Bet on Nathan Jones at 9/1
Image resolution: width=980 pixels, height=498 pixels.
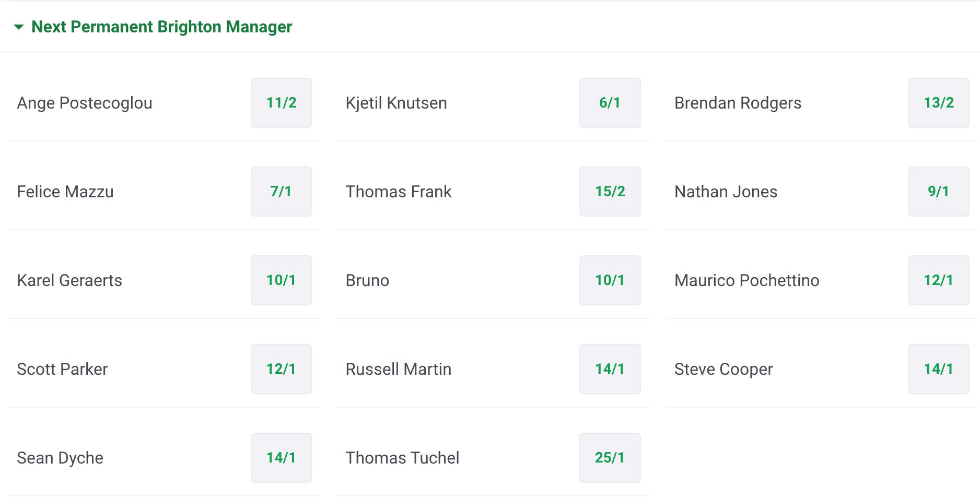939,192
